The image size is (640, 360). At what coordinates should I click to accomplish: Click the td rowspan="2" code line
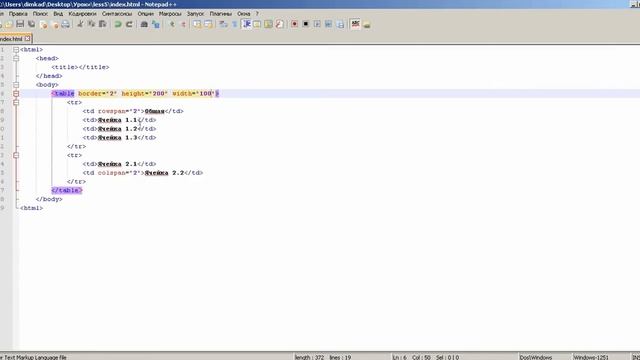[x=133, y=111]
